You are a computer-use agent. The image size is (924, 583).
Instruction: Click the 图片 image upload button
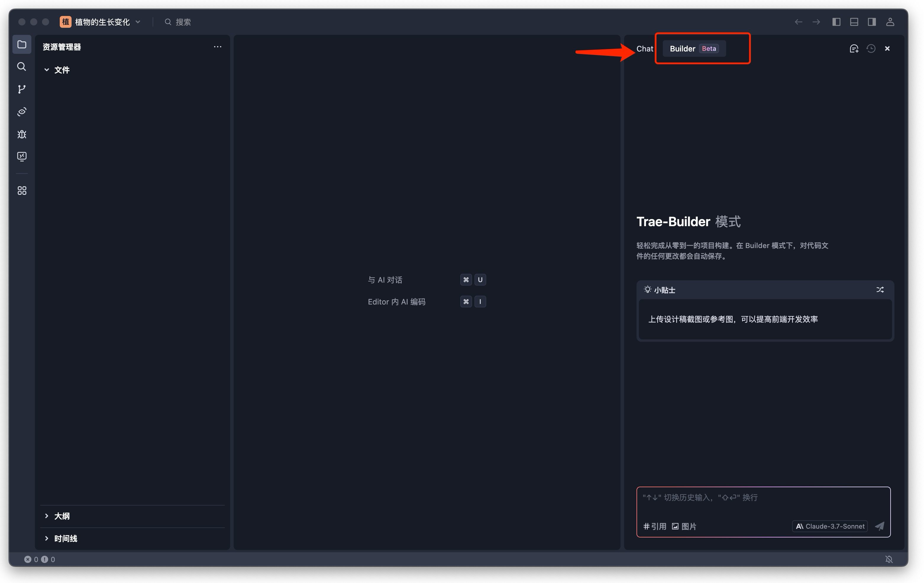pos(684,526)
